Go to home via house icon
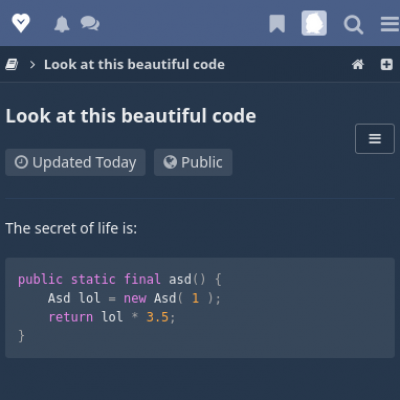400x400 pixels. [x=358, y=64]
